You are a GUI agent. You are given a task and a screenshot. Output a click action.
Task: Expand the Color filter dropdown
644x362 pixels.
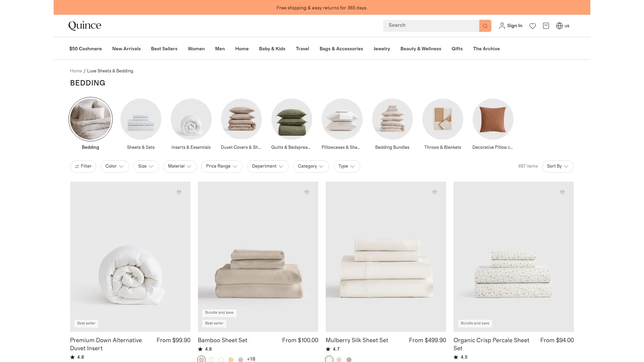[115, 166]
